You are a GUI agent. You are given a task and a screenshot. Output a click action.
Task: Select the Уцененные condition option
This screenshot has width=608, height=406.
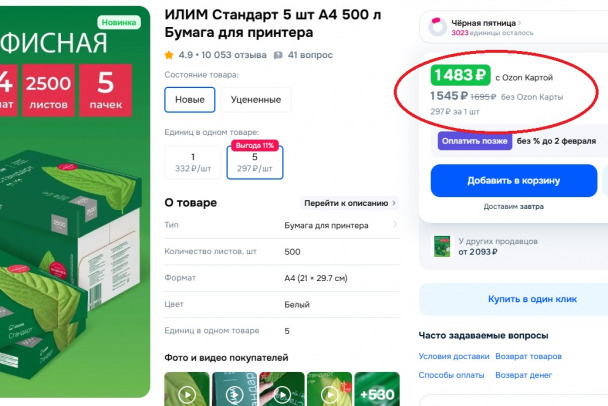pyautogui.click(x=256, y=100)
